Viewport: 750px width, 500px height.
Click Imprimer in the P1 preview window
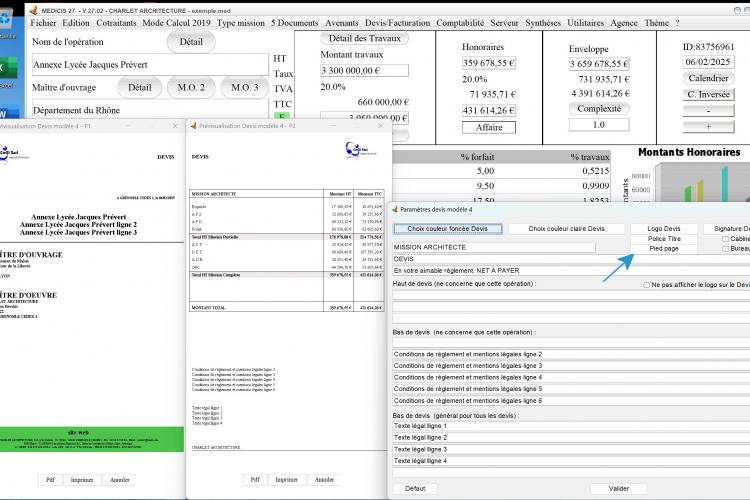tap(82, 480)
